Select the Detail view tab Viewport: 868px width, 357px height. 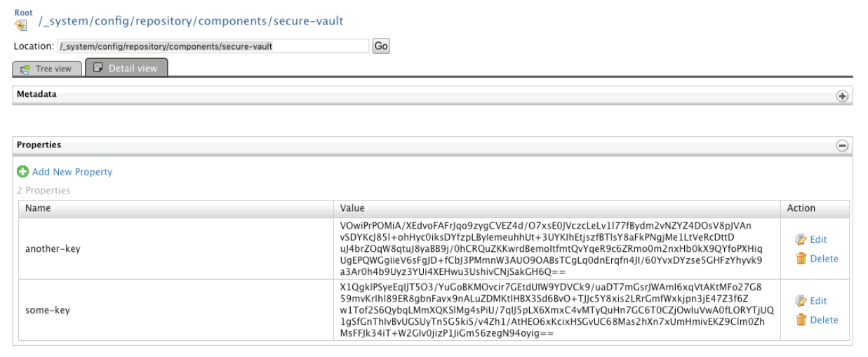coord(126,68)
